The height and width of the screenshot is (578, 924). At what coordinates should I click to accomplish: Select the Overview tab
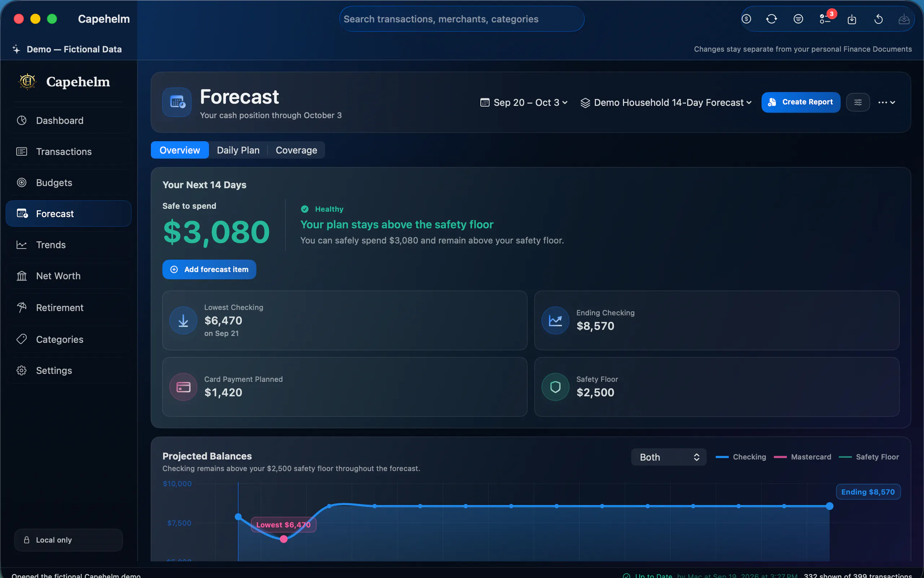tap(180, 150)
